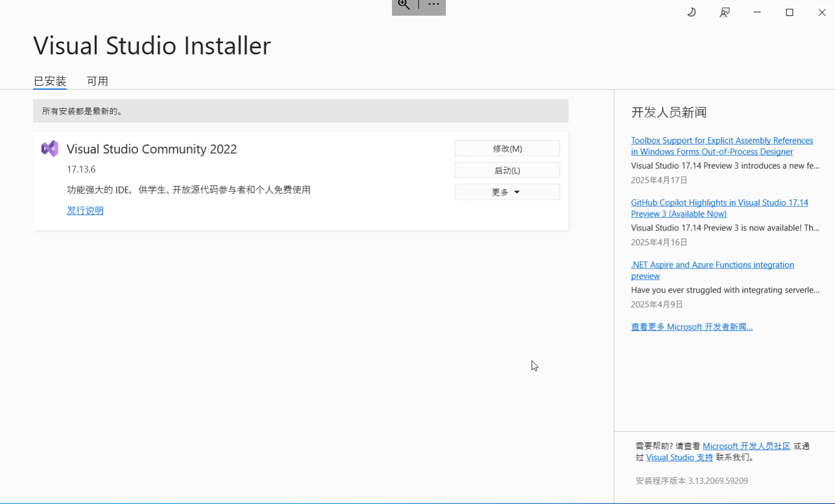835x504 pixels.
Task: Switch to the 已安装 tab
Action: point(50,81)
